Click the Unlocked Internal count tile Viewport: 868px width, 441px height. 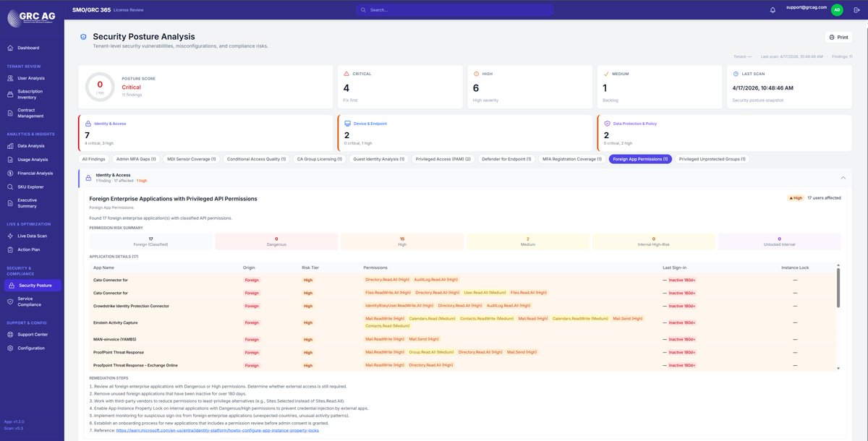779,241
